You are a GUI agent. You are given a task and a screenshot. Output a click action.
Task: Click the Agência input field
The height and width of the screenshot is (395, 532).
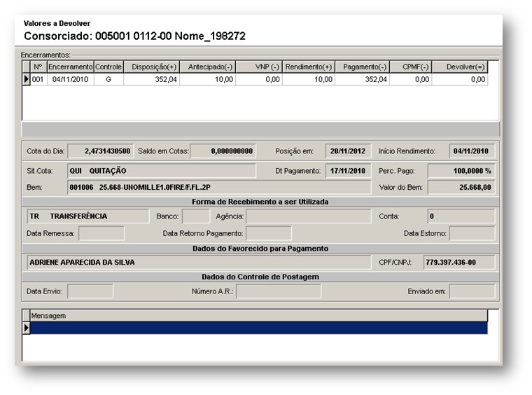click(x=309, y=216)
